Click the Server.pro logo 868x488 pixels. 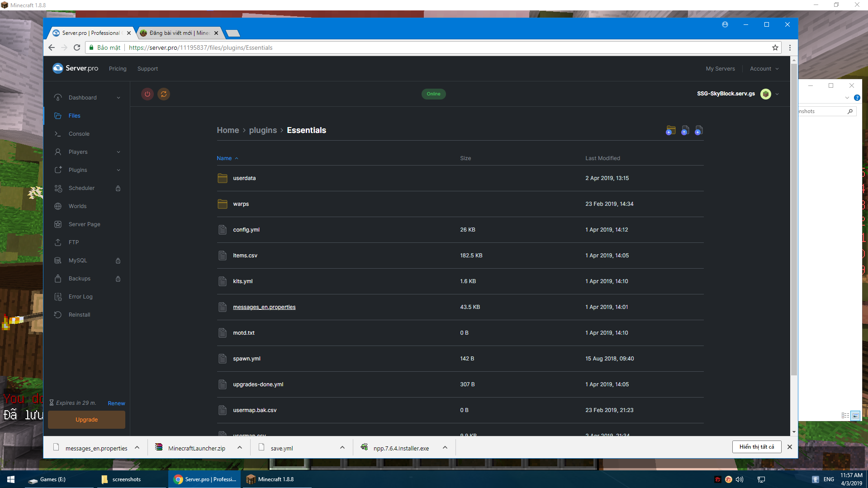(76, 68)
